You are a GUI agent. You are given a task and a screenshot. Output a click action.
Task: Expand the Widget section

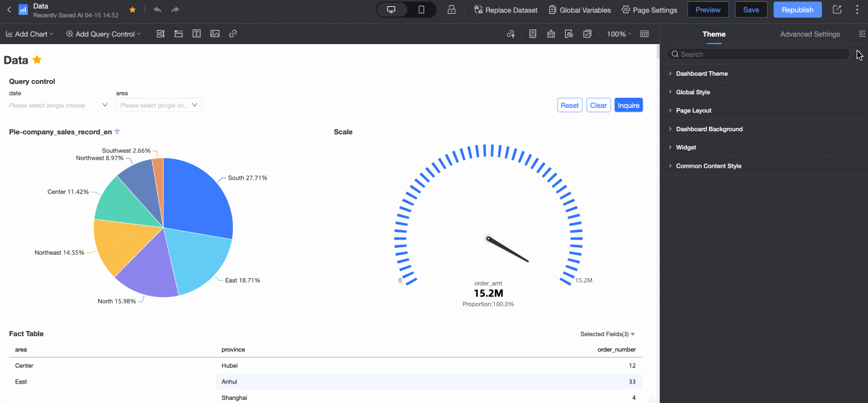pos(764,147)
